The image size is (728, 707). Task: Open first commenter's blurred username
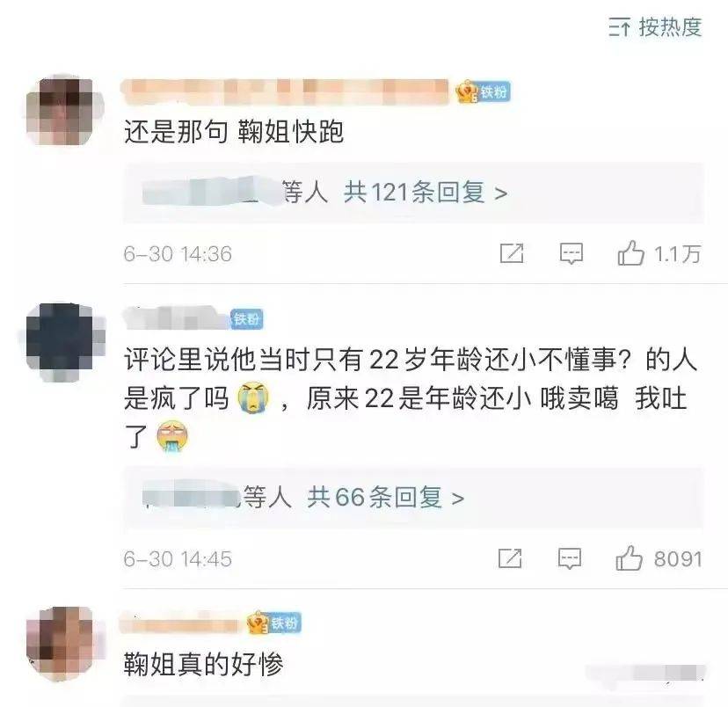coord(284,92)
